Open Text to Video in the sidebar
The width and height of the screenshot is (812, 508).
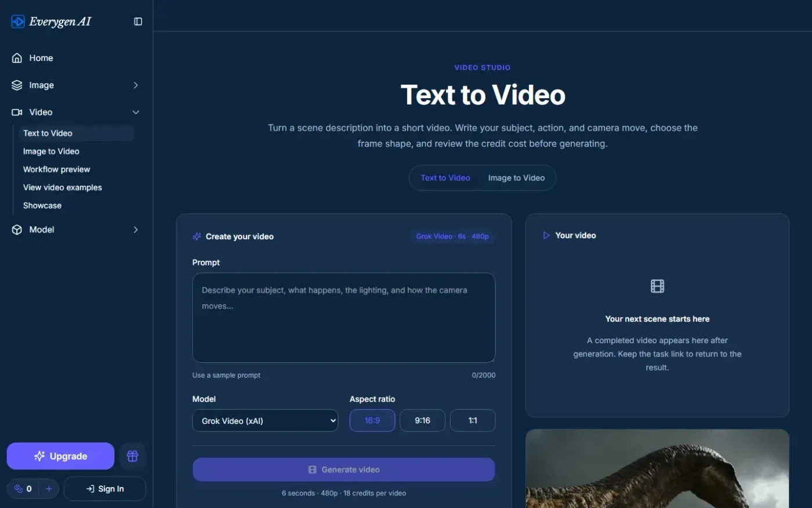(x=77, y=133)
